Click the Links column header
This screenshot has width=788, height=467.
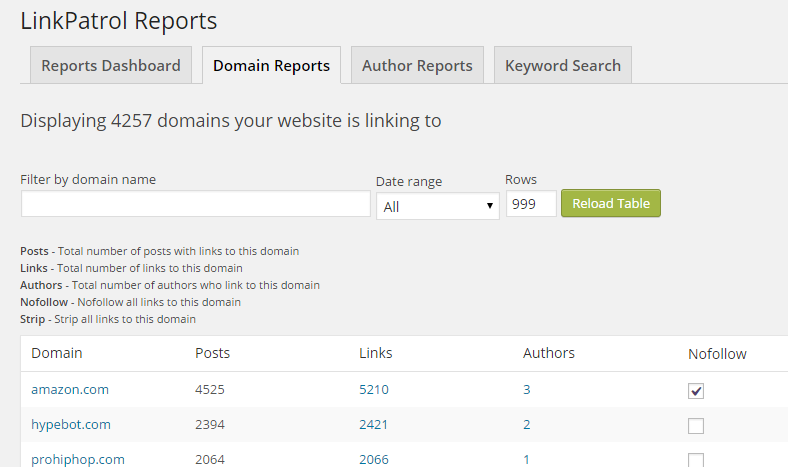pos(375,353)
